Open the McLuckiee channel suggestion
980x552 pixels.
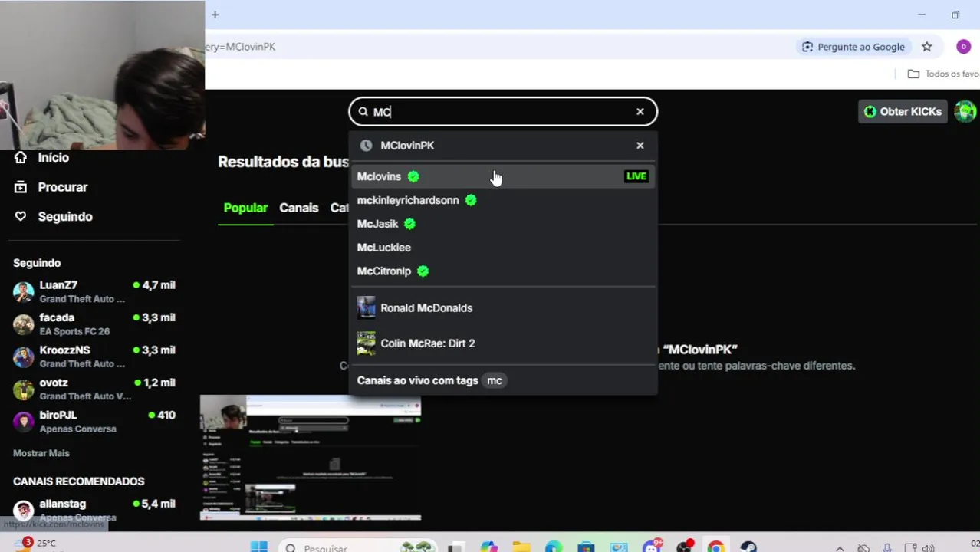pyautogui.click(x=503, y=248)
